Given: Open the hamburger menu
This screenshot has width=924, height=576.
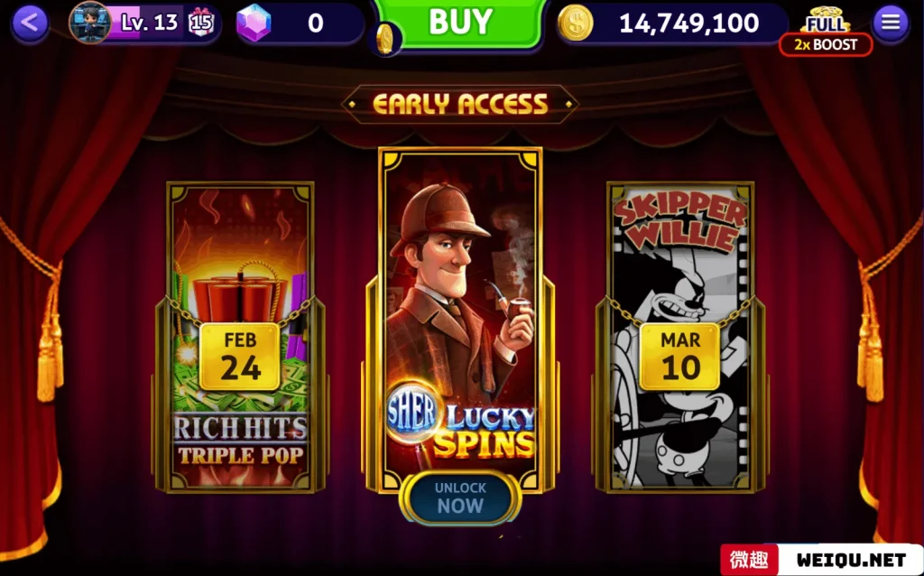Looking at the screenshot, I should (891, 23).
